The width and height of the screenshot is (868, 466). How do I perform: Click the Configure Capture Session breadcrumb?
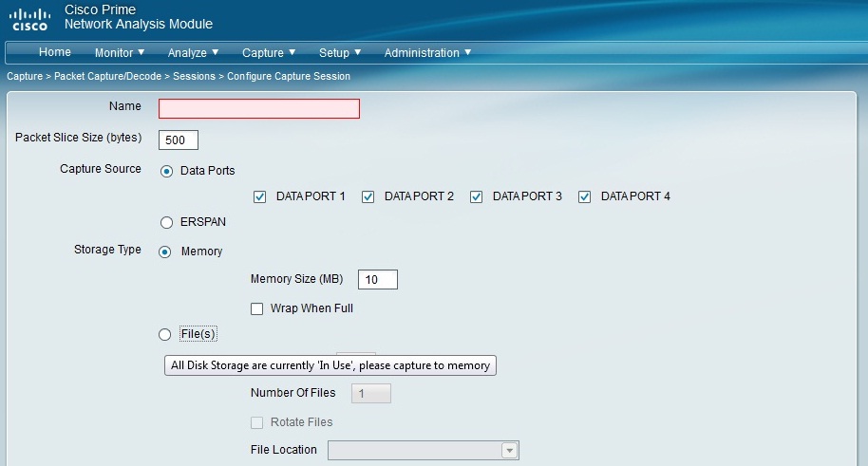289,76
